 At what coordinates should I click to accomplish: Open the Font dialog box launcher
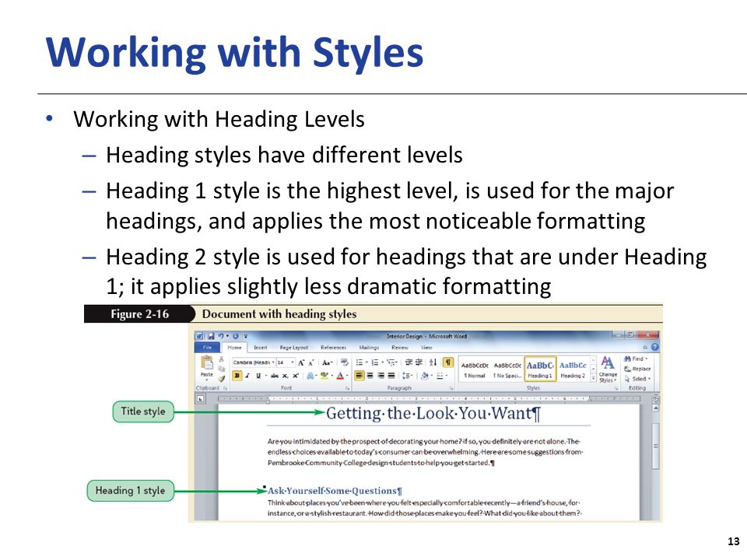tap(347, 389)
